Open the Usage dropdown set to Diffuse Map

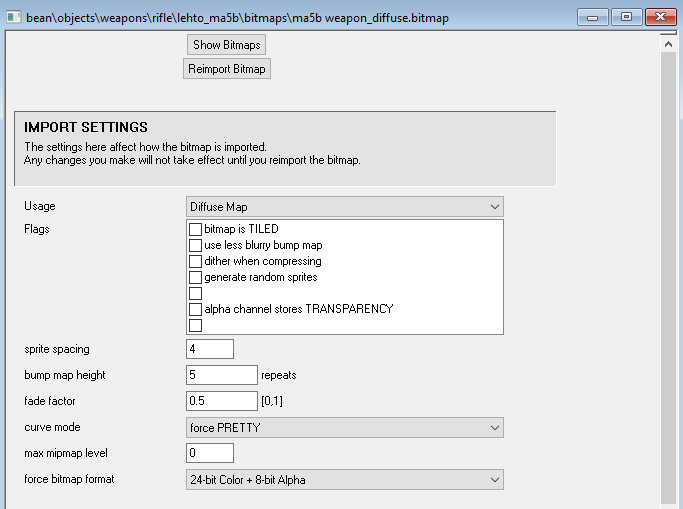click(x=345, y=207)
